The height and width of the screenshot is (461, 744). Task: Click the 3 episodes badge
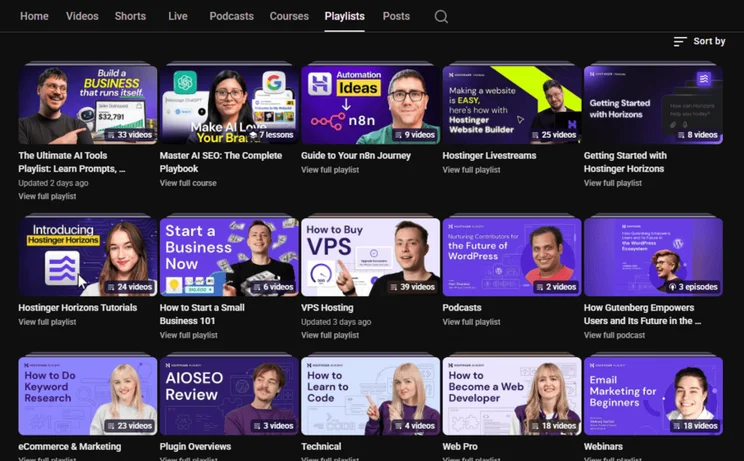693,287
